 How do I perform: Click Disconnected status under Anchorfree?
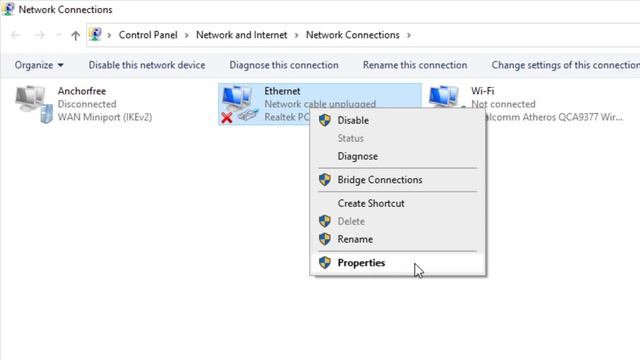[87, 104]
